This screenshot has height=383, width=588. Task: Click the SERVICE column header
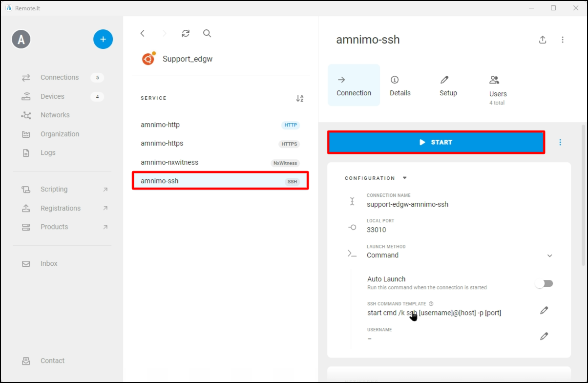coord(154,98)
